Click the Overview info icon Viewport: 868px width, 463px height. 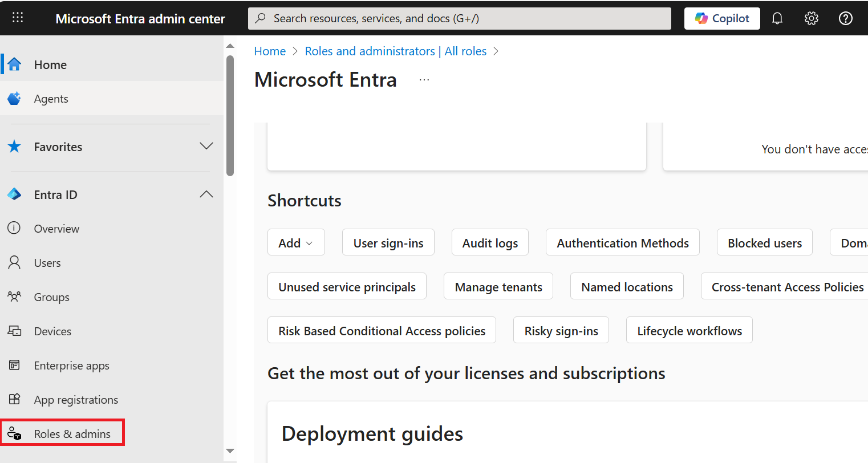14,228
